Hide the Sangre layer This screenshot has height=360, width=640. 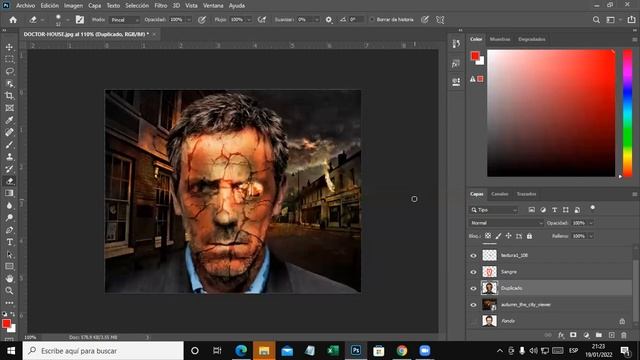(473, 272)
